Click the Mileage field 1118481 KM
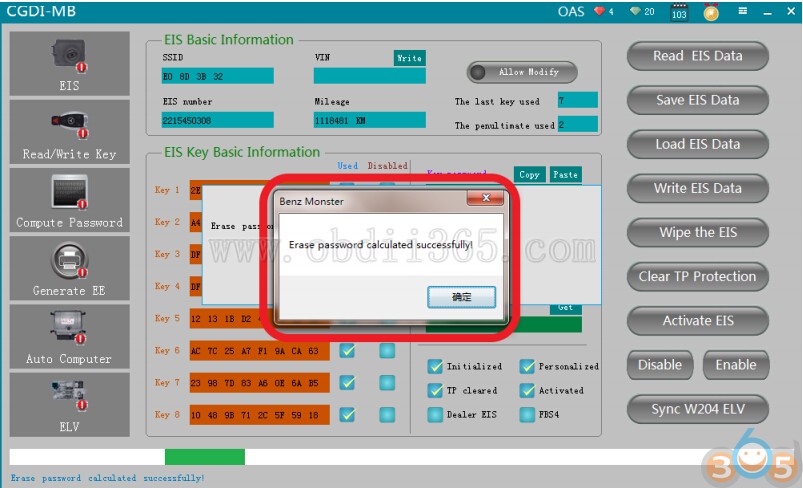 click(370, 120)
